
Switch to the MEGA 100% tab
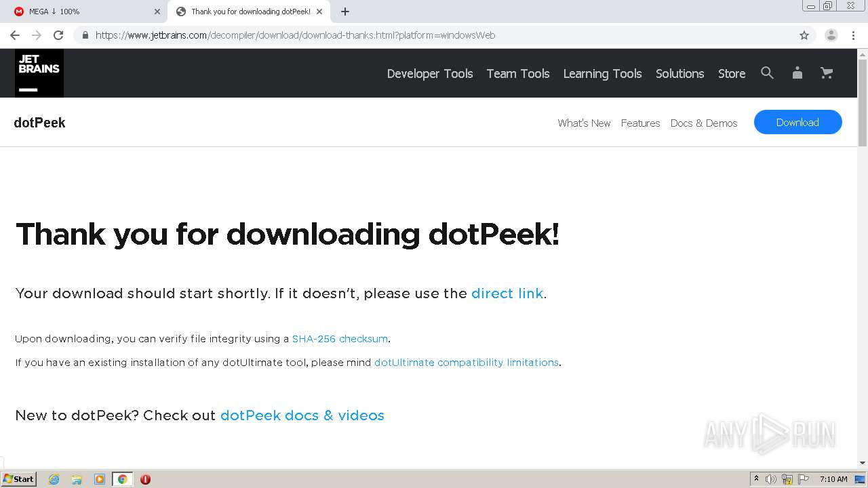(x=84, y=12)
